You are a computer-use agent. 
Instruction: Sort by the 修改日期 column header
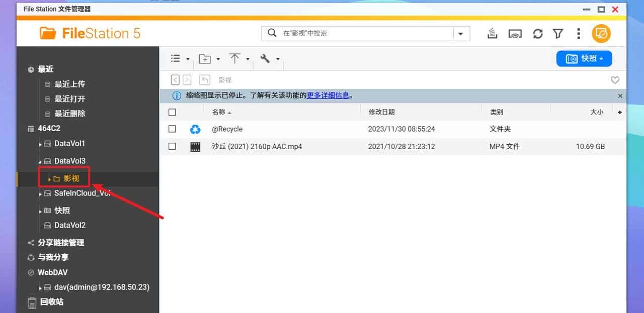(381, 112)
